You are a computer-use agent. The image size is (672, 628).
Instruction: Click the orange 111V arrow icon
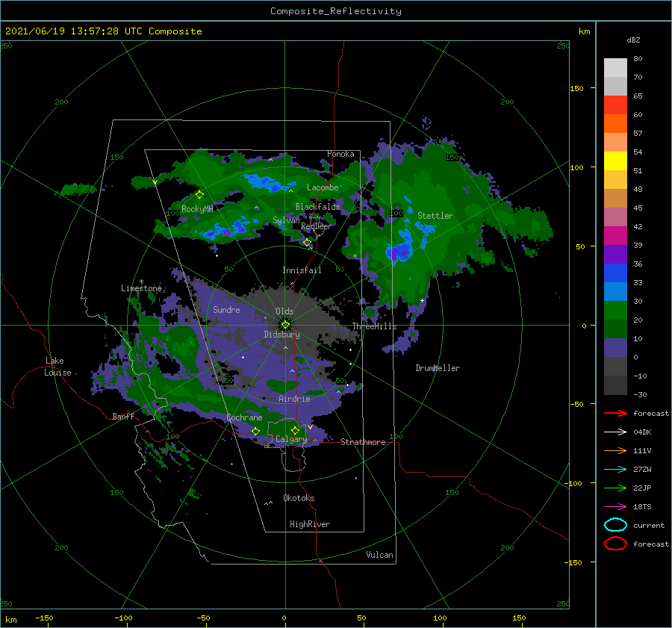click(x=615, y=450)
